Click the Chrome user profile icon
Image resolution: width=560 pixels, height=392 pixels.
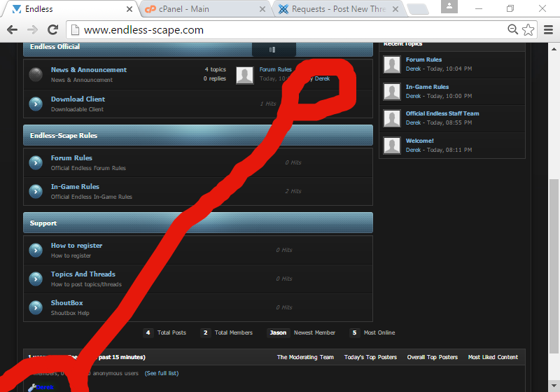click(449, 6)
